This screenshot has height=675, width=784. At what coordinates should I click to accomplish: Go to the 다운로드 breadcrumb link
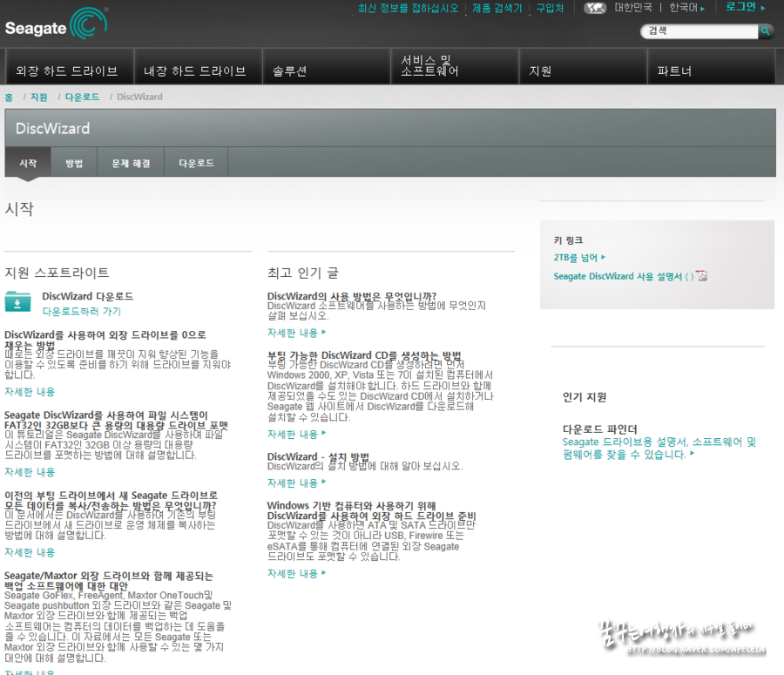pos(82,97)
